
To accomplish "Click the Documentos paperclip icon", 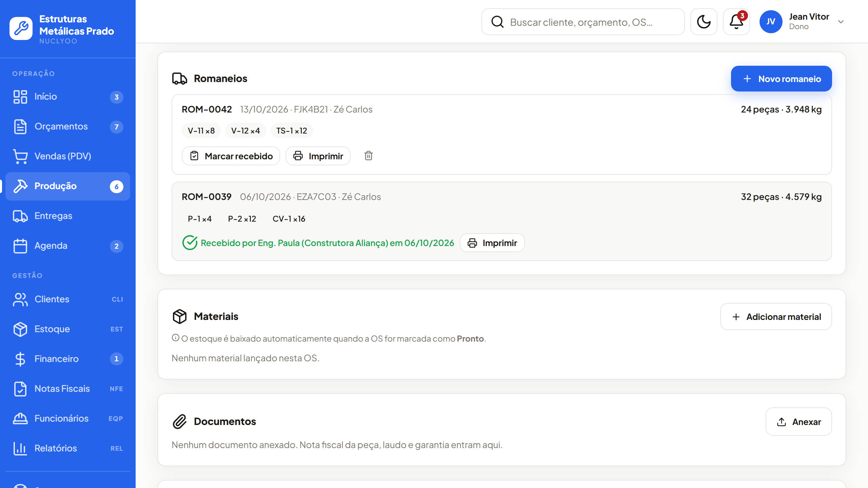I will (x=179, y=422).
